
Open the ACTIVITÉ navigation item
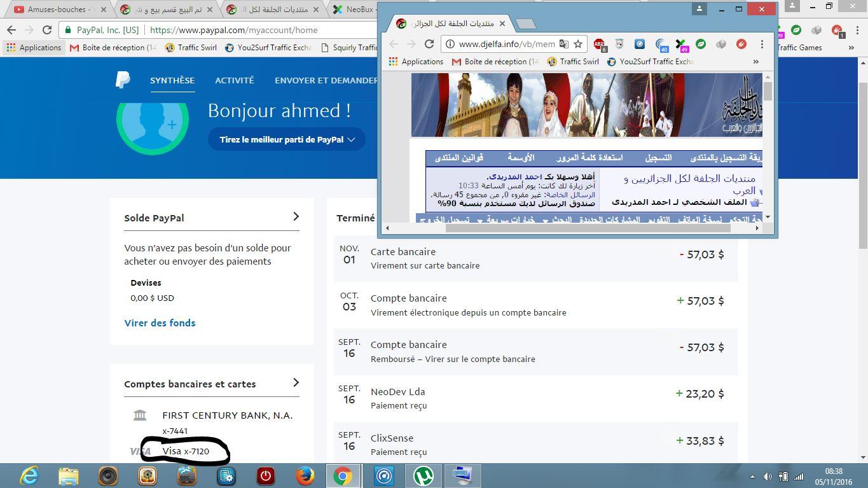(234, 80)
